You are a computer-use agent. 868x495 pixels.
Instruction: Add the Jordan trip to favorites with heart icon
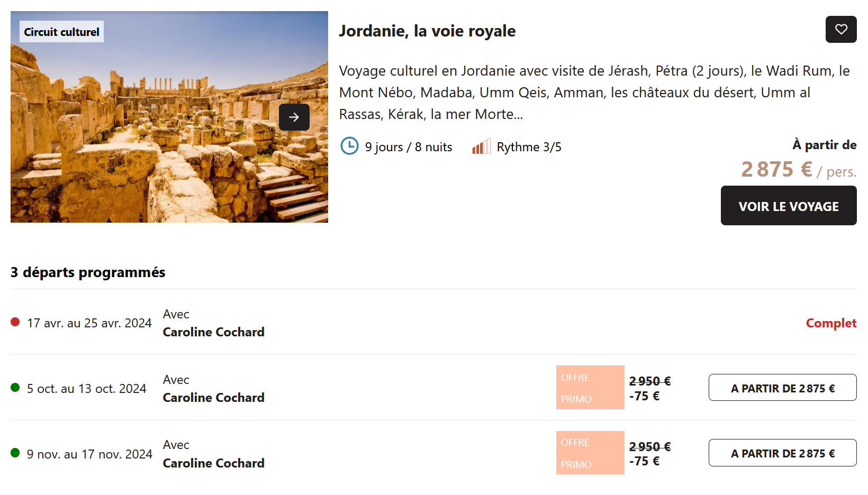pos(841,30)
